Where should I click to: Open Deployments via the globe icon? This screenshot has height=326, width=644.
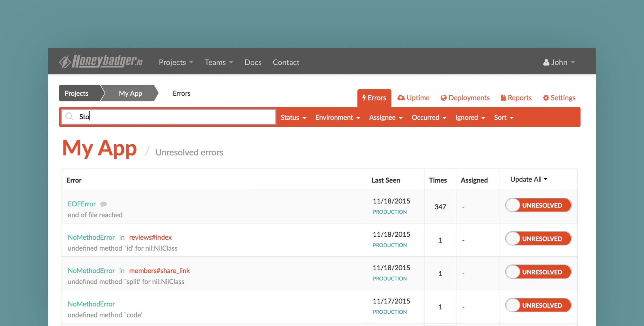[x=444, y=98]
